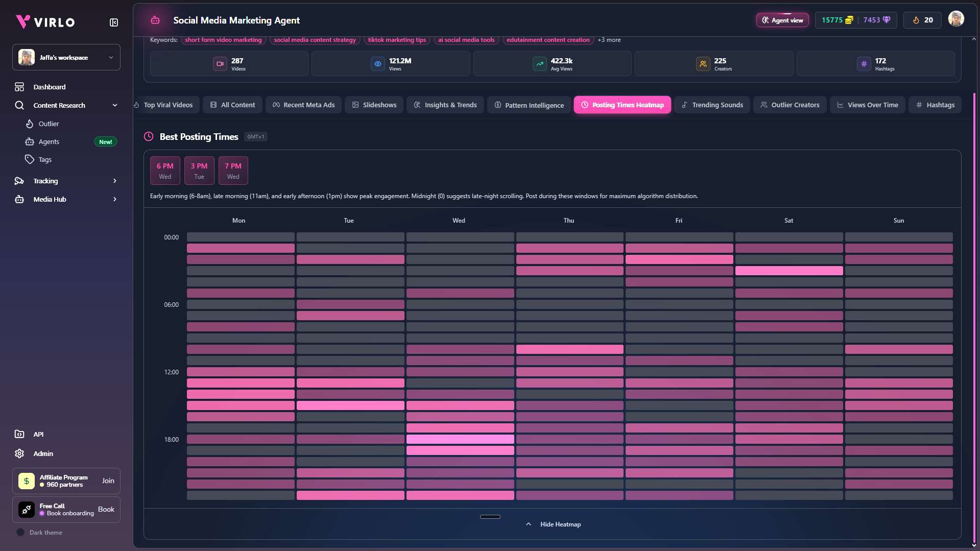Open Trending Sounds tab
The image size is (980, 551).
(x=712, y=105)
